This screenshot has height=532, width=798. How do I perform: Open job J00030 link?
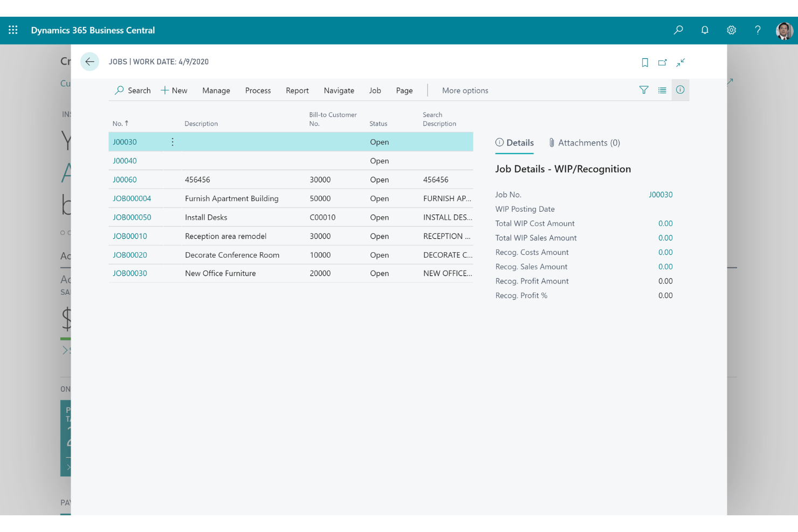click(125, 142)
